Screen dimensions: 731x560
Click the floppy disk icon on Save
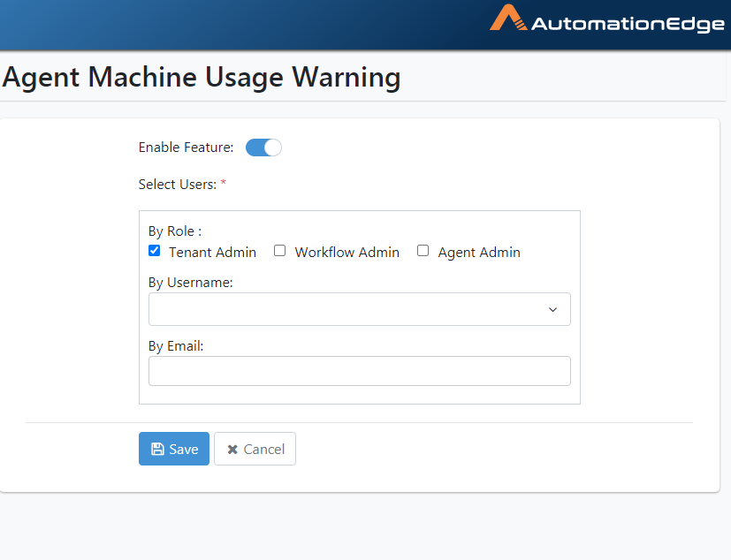pyautogui.click(x=157, y=449)
